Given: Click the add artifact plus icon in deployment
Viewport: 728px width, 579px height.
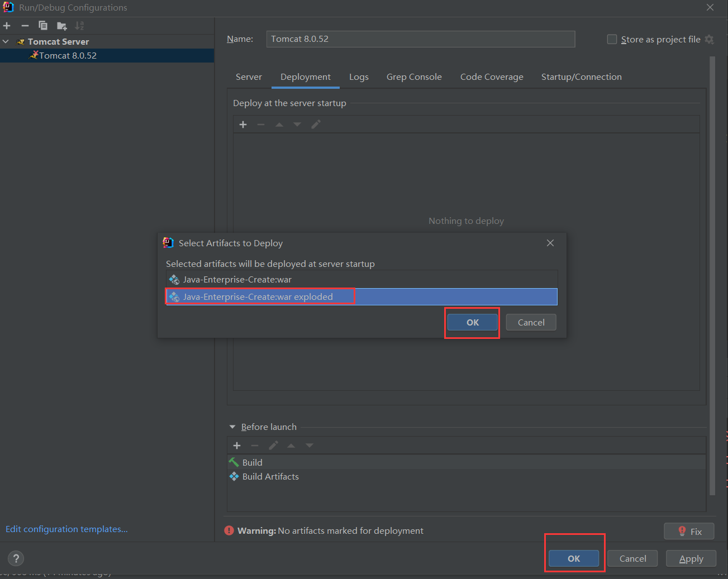Looking at the screenshot, I should click(x=243, y=125).
